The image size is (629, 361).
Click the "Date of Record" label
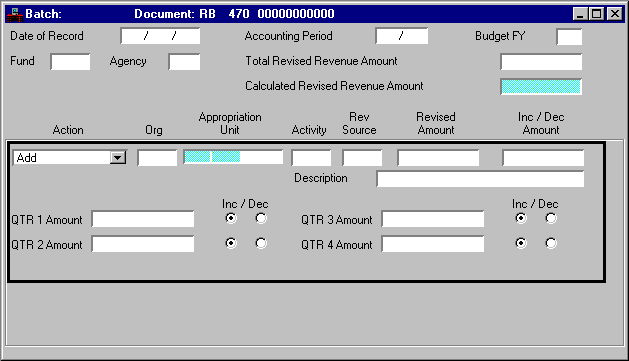(x=47, y=36)
